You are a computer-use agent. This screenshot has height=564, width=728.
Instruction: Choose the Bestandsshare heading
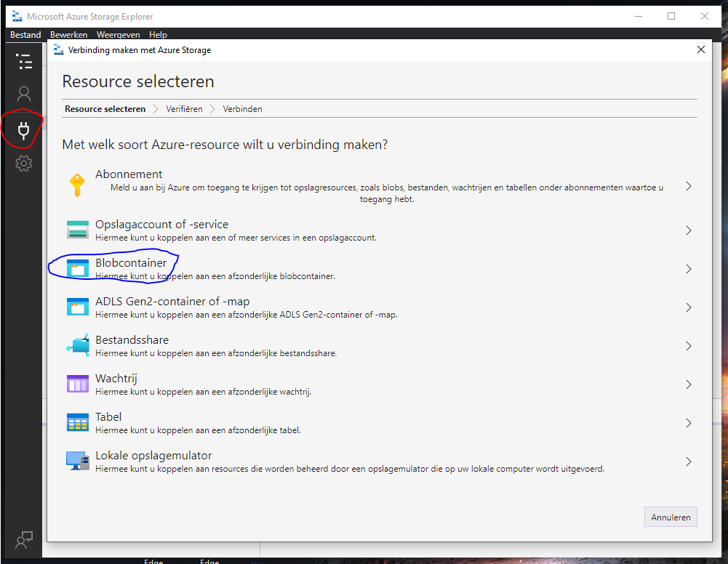132,340
